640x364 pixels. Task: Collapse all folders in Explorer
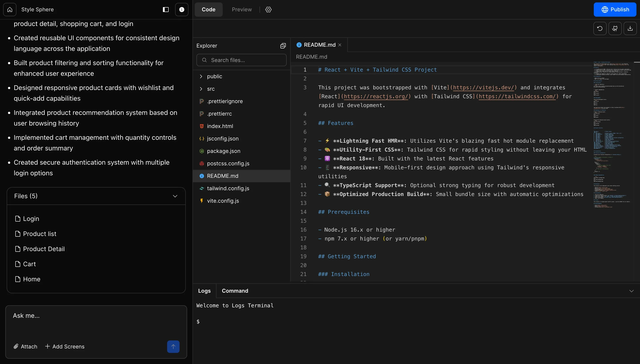283,46
